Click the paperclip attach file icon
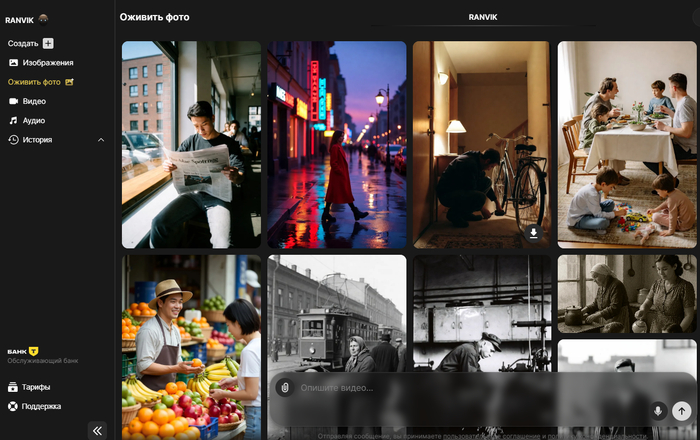The width and height of the screenshot is (700, 440). point(285,387)
